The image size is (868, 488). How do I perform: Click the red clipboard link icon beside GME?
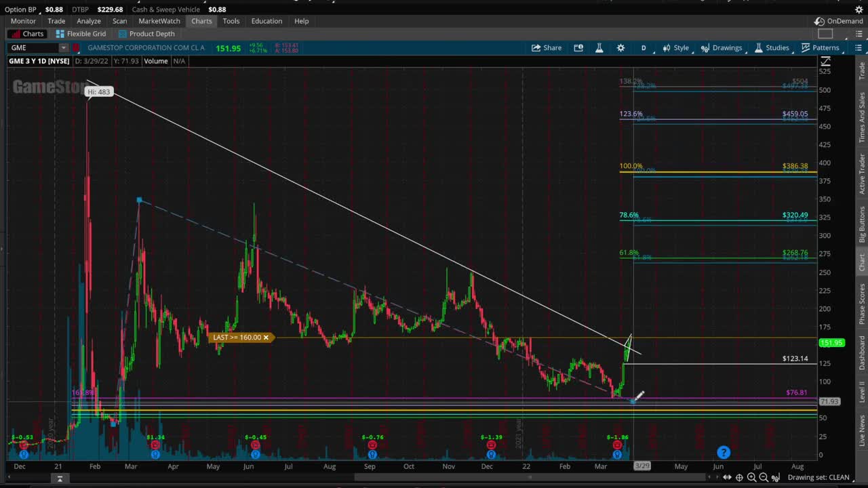point(76,47)
